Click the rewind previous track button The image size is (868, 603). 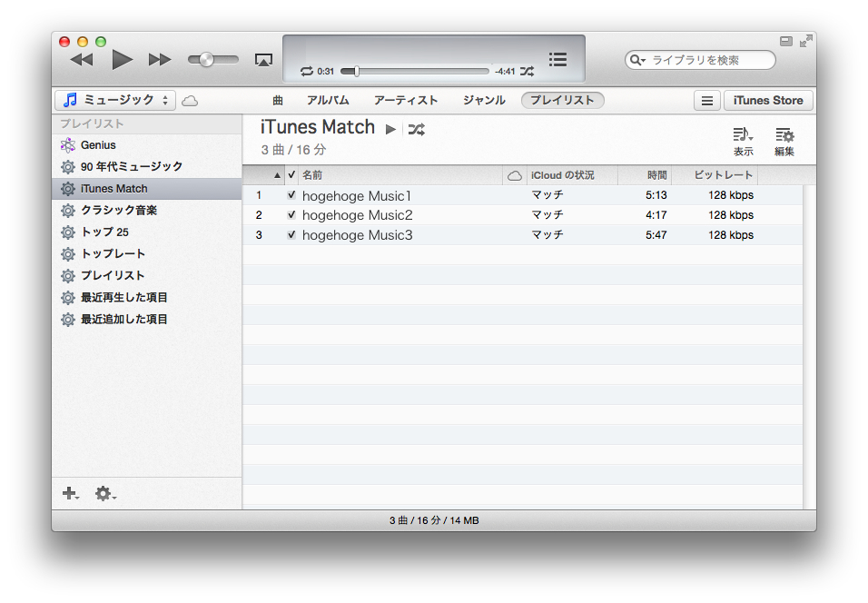point(82,60)
